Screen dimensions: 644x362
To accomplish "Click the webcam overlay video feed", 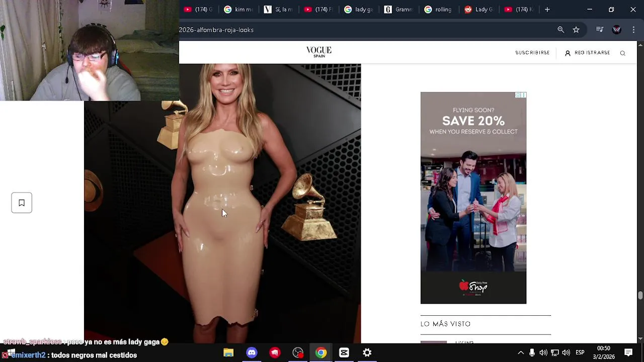I will click(90, 50).
